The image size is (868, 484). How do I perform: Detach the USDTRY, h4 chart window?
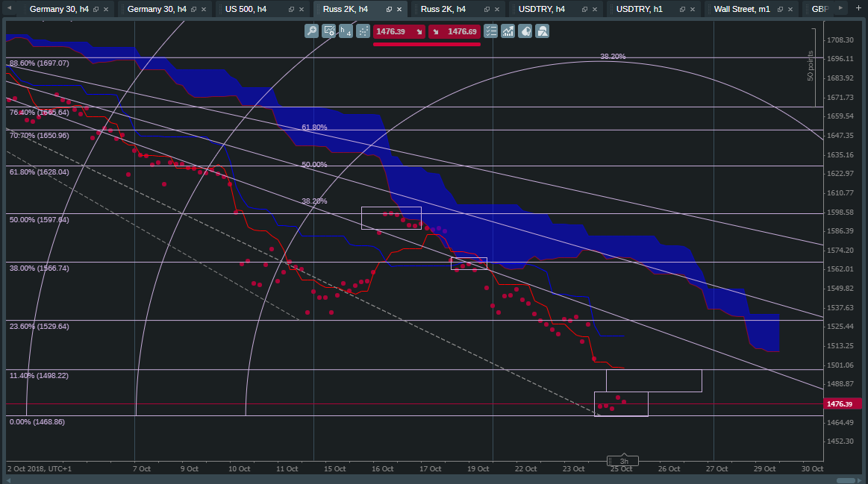click(x=584, y=10)
